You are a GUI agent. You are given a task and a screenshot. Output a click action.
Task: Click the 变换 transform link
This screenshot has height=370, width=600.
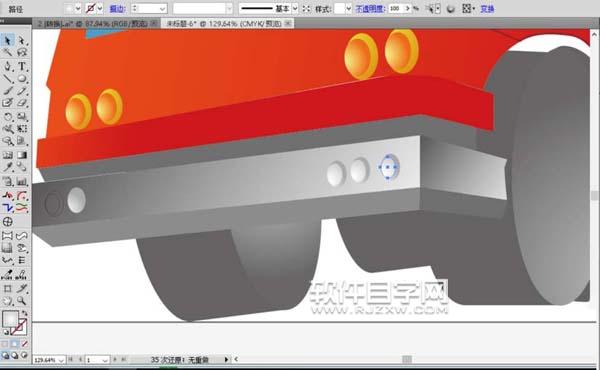click(487, 8)
